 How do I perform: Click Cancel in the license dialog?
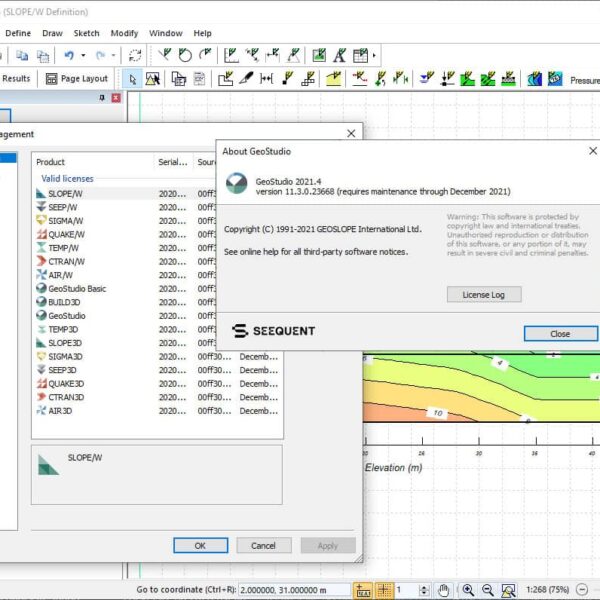[x=263, y=545]
